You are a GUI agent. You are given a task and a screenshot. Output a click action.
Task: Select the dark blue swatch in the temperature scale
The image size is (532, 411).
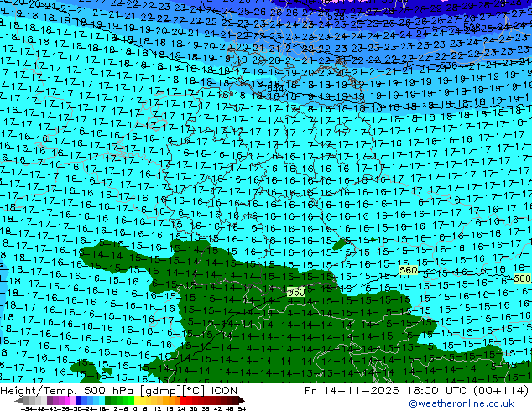tap(79, 400)
